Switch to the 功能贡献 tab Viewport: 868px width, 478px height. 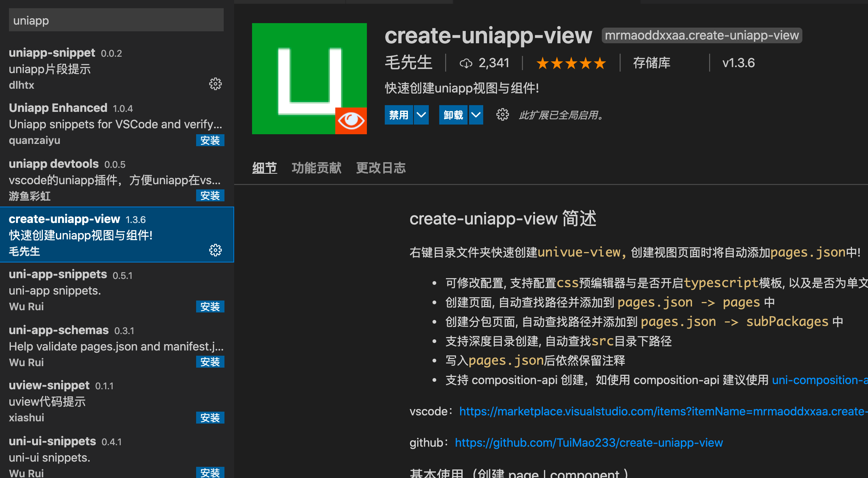(x=317, y=168)
